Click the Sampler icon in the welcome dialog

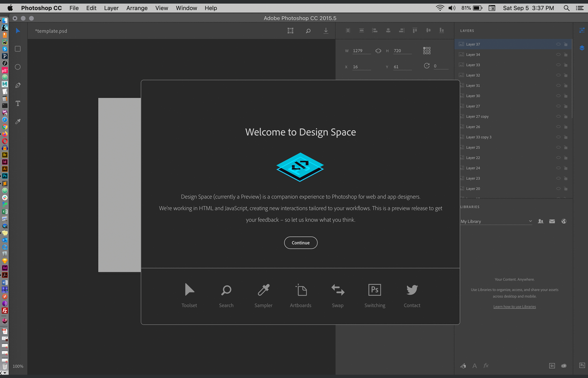pyautogui.click(x=264, y=290)
